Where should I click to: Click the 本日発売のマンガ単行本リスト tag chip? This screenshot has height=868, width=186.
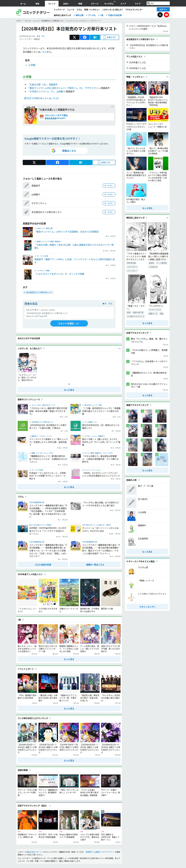(38, 293)
